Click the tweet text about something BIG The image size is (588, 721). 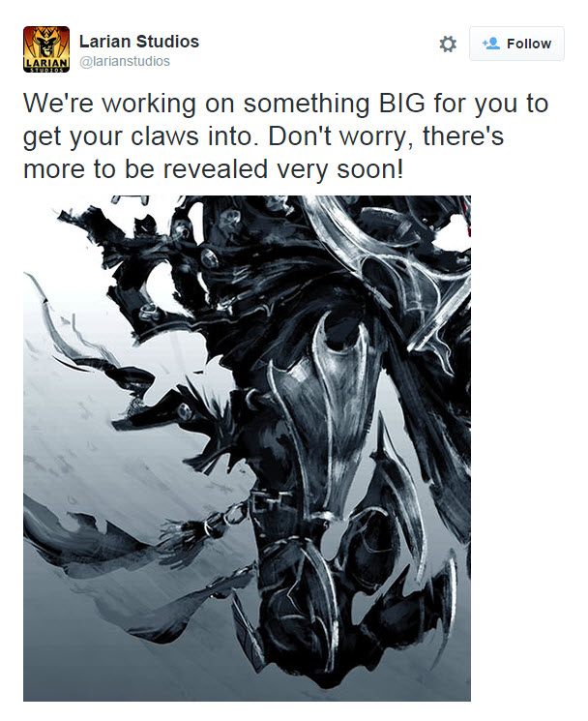click(x=285, y=136)
